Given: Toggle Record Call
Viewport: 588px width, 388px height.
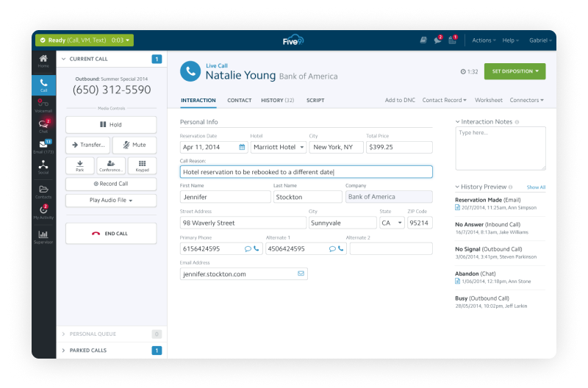Looking at the screenshot, I should pyautogui.click(x=111, y=184).
